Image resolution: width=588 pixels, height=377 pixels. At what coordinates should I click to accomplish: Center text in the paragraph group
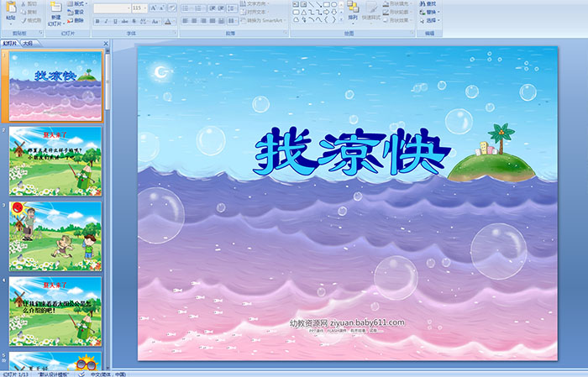coord(194,21)
